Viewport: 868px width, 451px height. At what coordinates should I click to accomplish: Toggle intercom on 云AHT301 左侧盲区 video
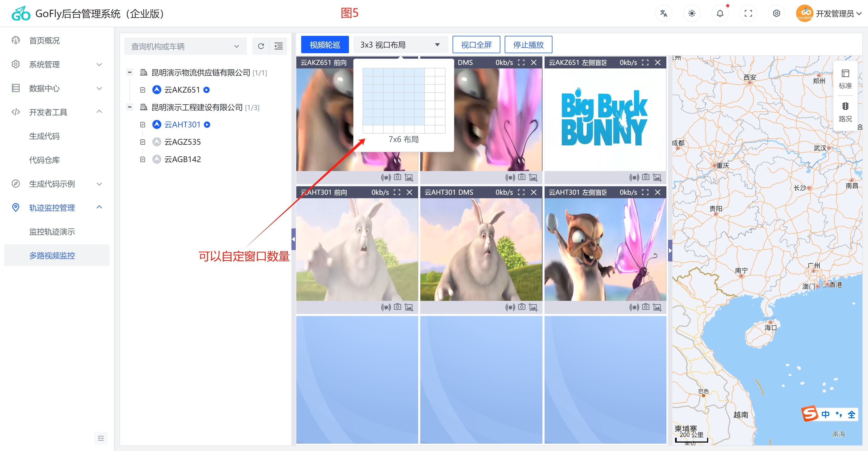(634, 307)
